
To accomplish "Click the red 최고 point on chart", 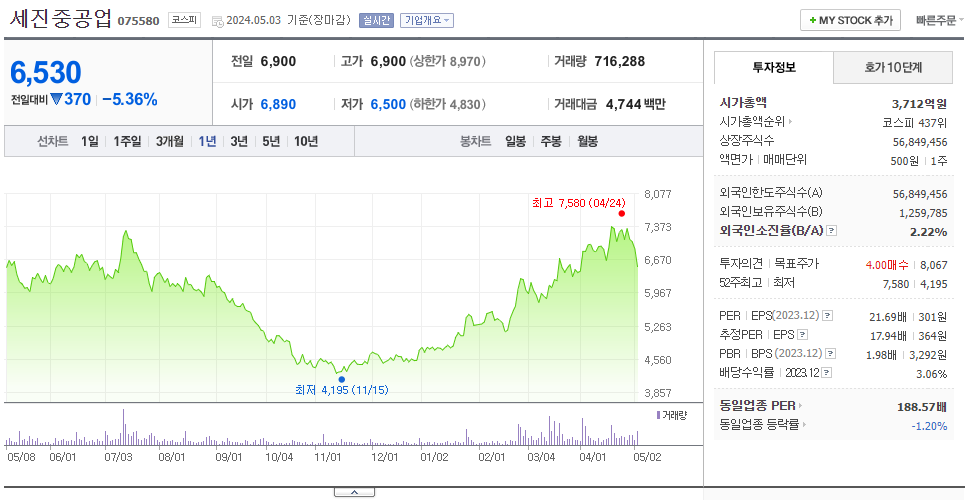I will pos(622,214).
